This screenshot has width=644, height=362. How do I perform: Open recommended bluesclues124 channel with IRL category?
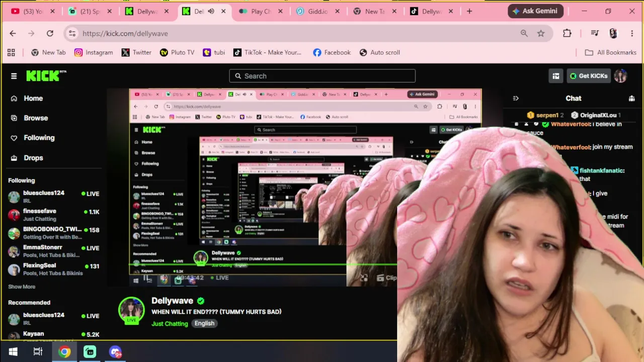pos(53,319)
